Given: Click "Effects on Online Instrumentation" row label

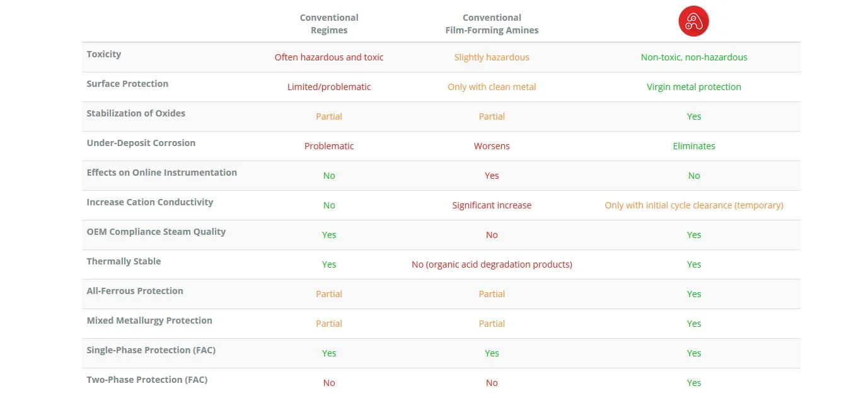Looking at the screenshot, I should click(x=162, y=173).
